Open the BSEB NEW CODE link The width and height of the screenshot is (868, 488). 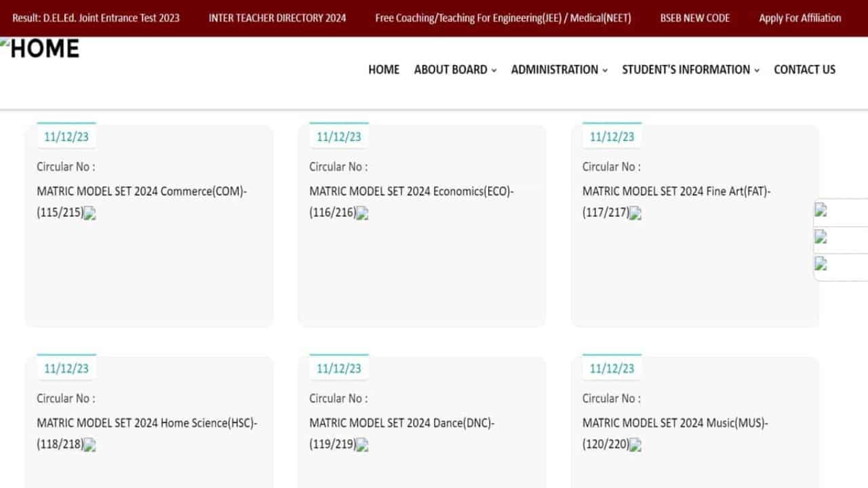pyautogui.click(x=695, y=18)
